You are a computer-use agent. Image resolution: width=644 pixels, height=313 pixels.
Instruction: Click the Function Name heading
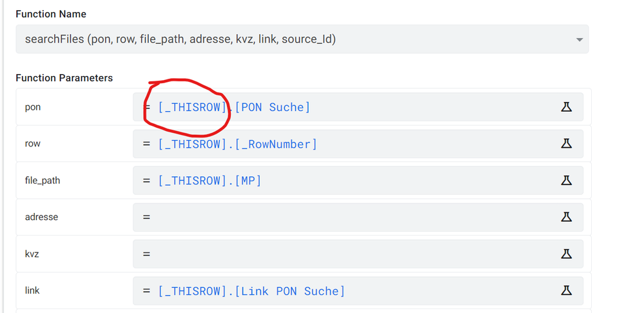coord(51,14)
